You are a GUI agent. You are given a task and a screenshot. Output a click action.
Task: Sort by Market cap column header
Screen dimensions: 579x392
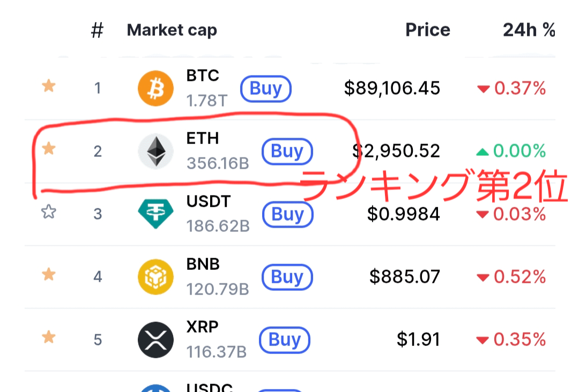[172, 31]
